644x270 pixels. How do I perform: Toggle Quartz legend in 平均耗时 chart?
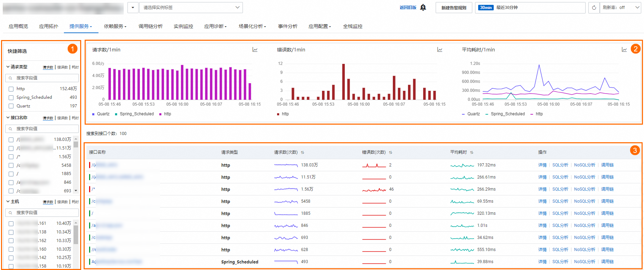click(x=471, y=114)
